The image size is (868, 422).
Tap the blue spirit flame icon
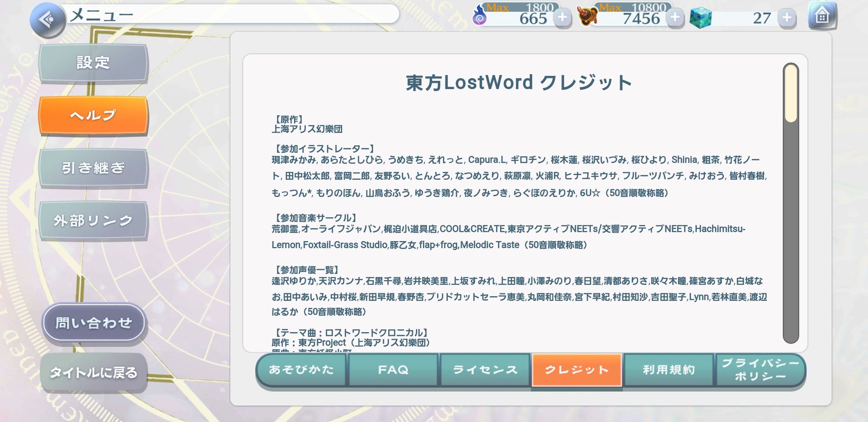(x=480, y=15)
